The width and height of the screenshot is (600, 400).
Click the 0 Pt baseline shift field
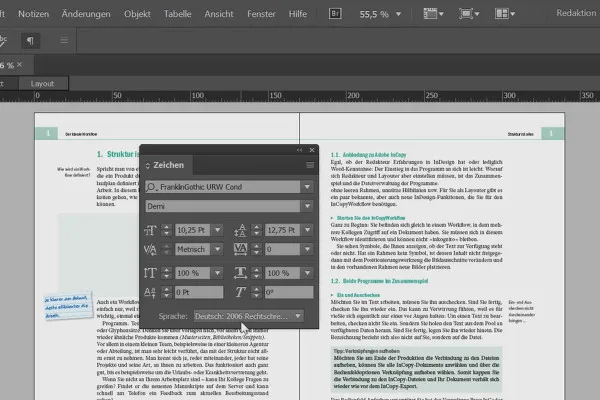(x=199, y=292)
